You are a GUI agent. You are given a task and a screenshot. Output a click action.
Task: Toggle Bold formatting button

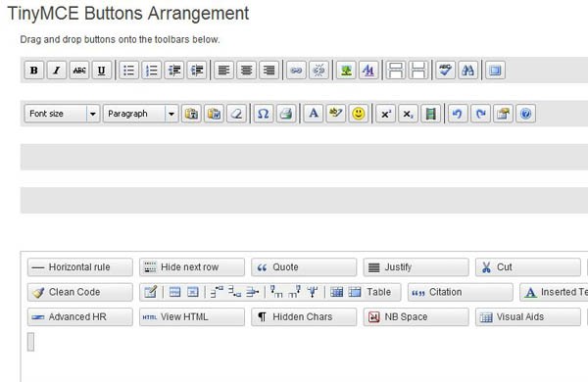34,71
